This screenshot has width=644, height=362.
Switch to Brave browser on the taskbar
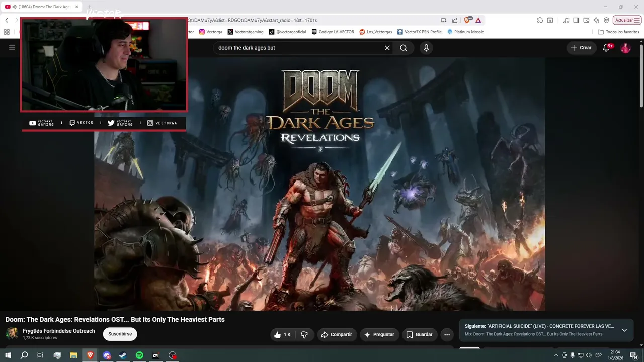90,355
